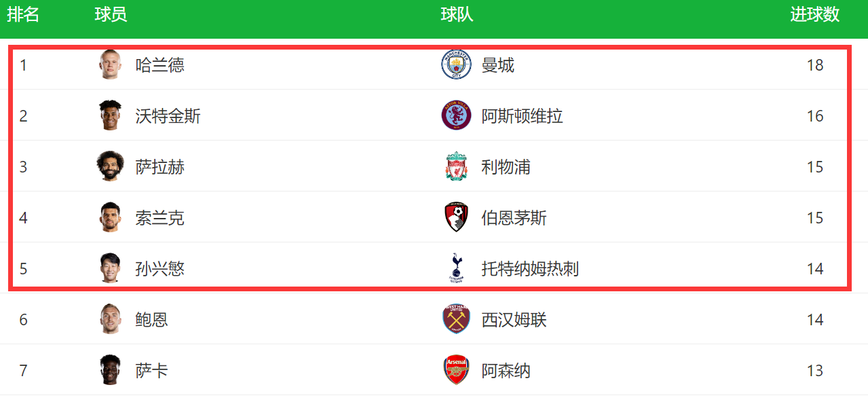The height and width of the screenshot is (402, 868).
Task: Open 萨拉赫's player photo
Action: [110, 166]
